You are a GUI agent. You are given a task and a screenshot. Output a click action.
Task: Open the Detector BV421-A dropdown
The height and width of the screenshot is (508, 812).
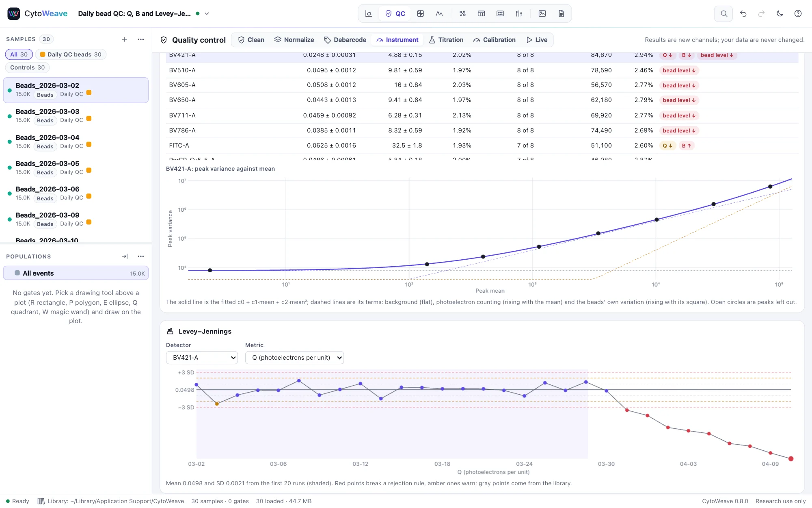[x=202, y=358]
